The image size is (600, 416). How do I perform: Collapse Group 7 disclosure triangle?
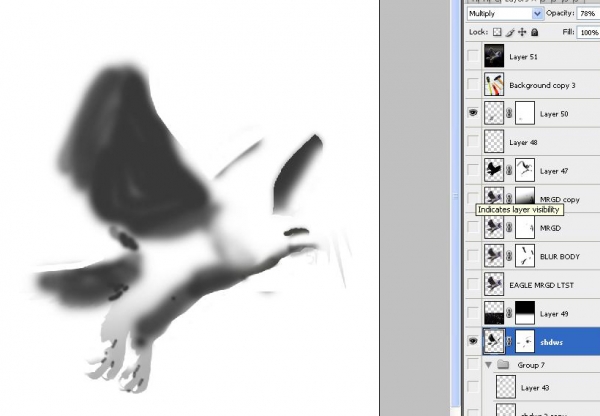coord(488,365)
